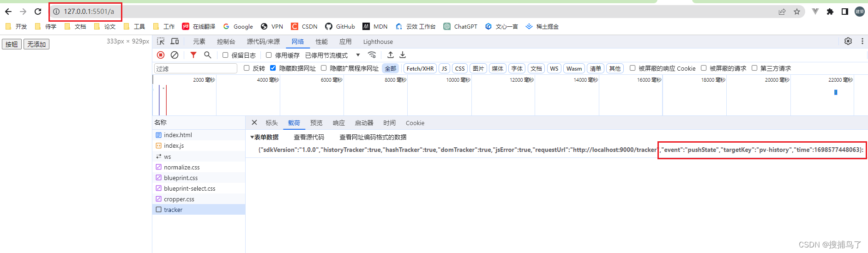Toggle the 反转 checkbox
The image size is (868, 253).
click(247, 68)
